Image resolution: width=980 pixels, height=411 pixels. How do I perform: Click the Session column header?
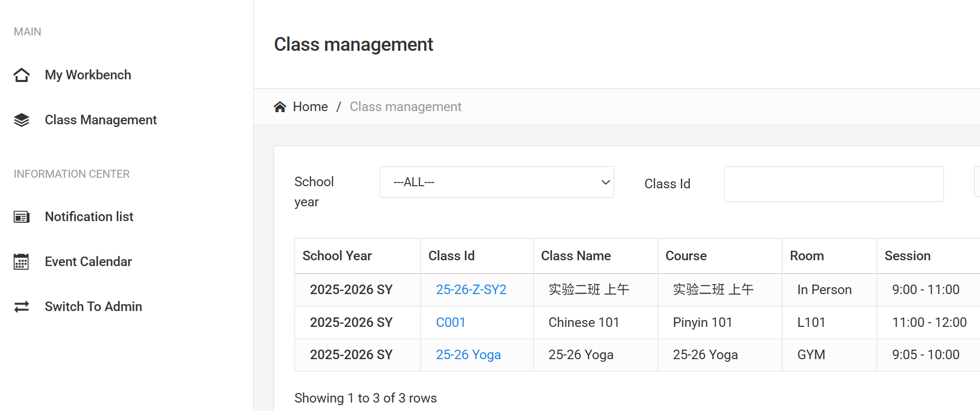coord(907,256)
